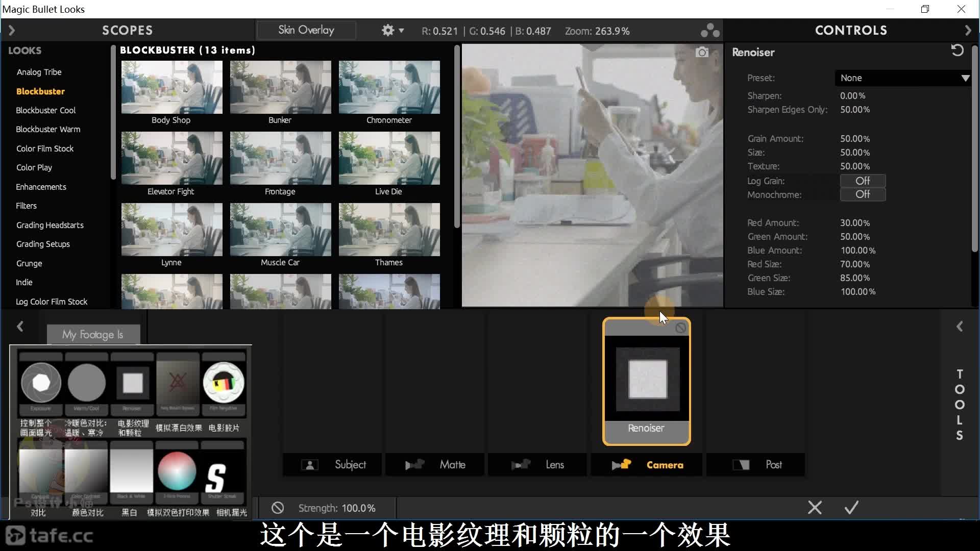980x551 pixels.
Task: Apply the Elevator Fight look
Action: click(x=171, y=158)
